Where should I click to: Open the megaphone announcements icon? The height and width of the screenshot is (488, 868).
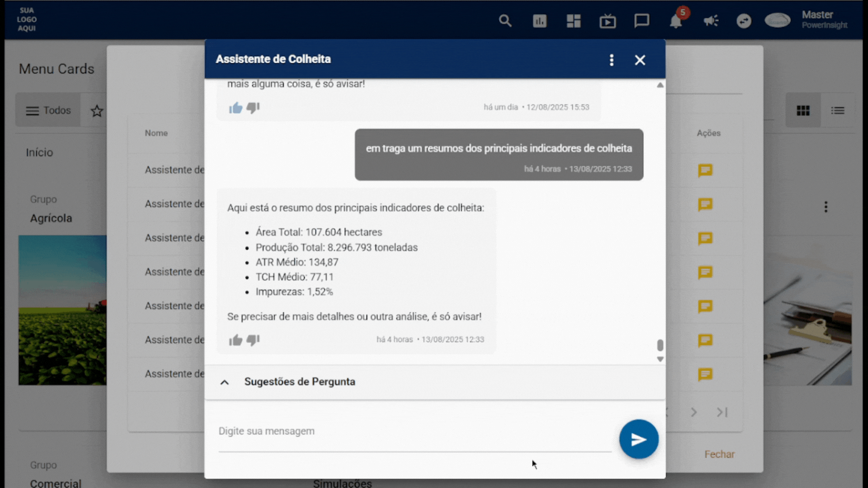point(711,21)
